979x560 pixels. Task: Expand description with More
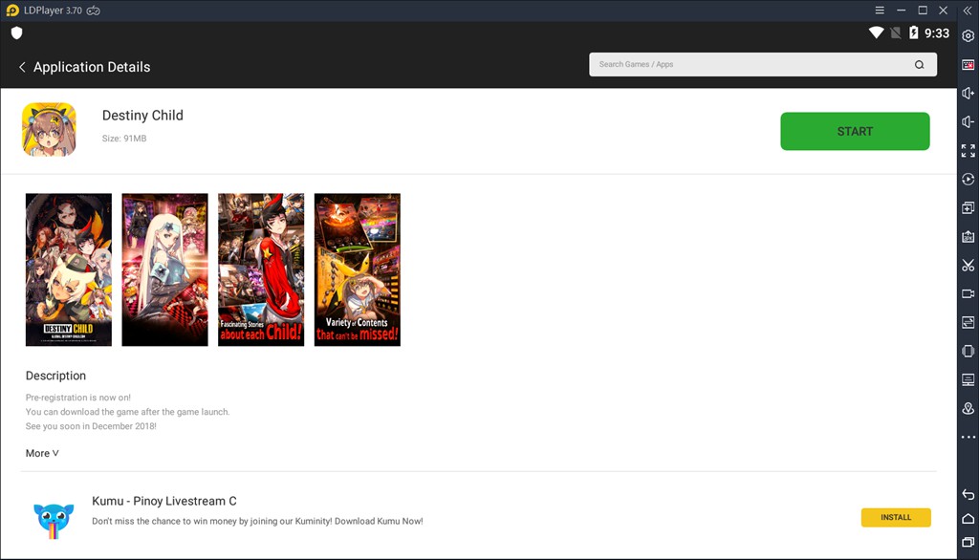coord(42,453)
